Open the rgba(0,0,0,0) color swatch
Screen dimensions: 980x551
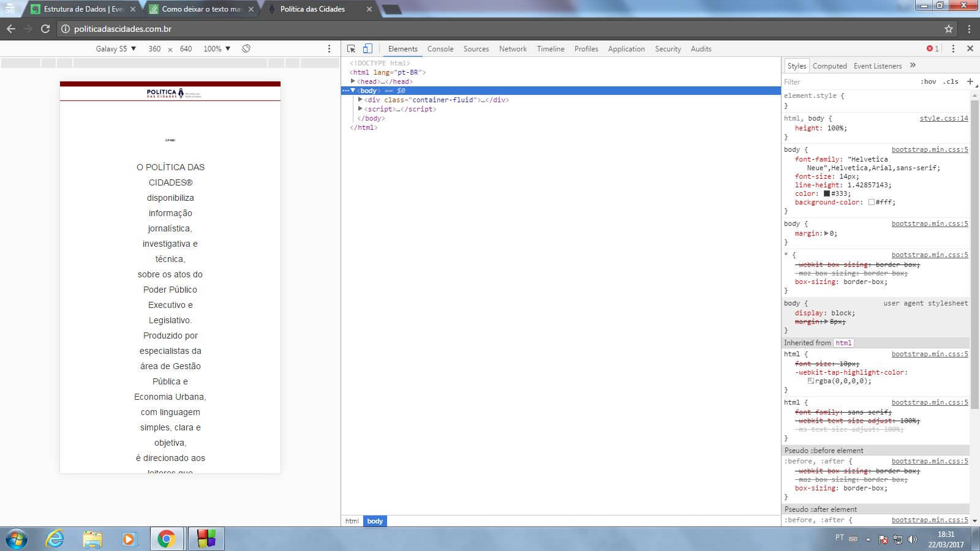point(811,381)
